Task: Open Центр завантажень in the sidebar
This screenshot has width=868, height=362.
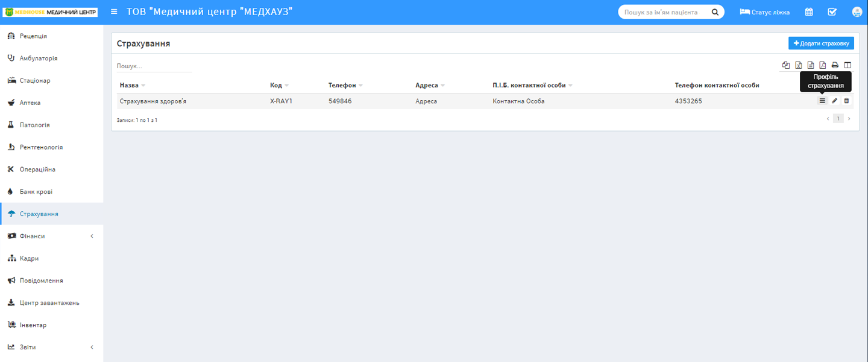Action: click(x=52, y=303)
